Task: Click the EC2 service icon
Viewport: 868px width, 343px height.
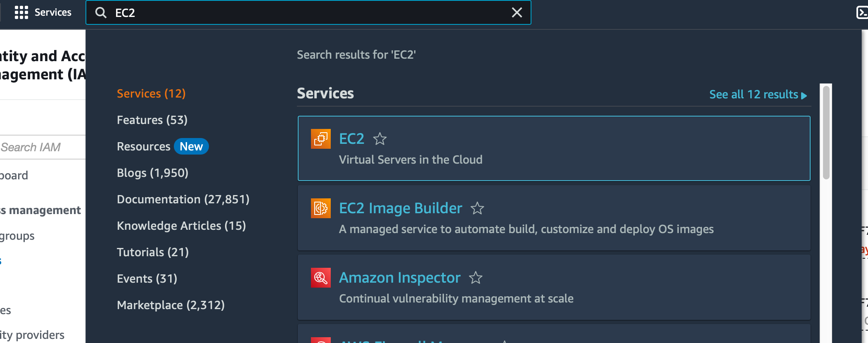Action: pos(321,139)
